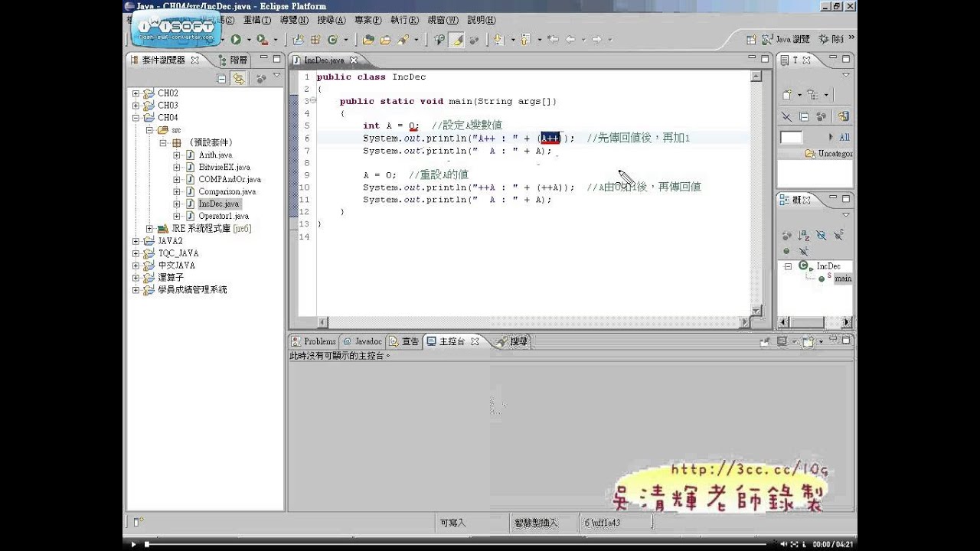Select Operator1.java in the Package Explorer
The image size is (980, 551).
223,216
